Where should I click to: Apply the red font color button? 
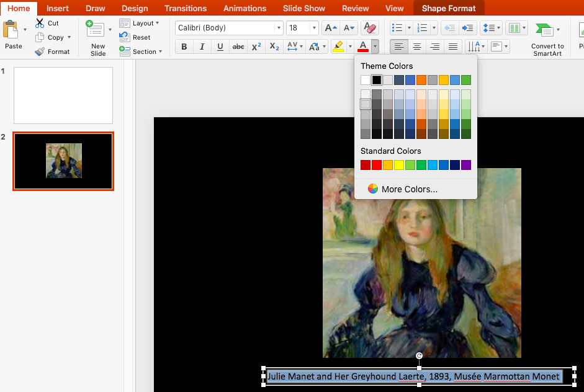363,47
